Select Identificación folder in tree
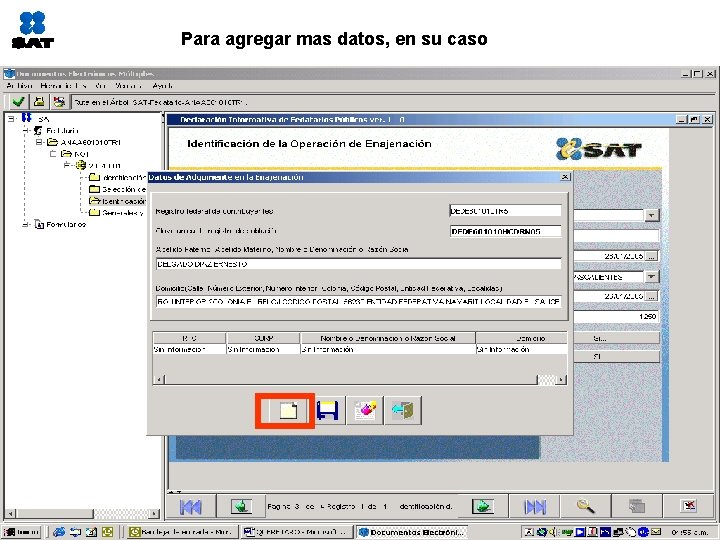 [x=118, y=201]
